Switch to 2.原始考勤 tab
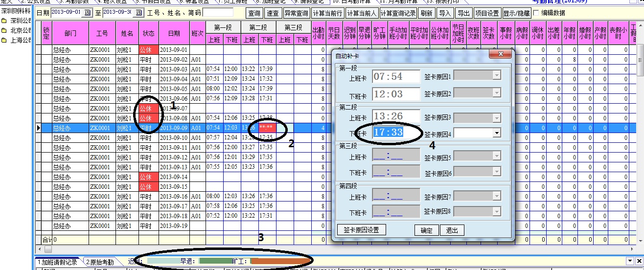Viewport: 644px width, 270px height. click(x=100, y=262)
